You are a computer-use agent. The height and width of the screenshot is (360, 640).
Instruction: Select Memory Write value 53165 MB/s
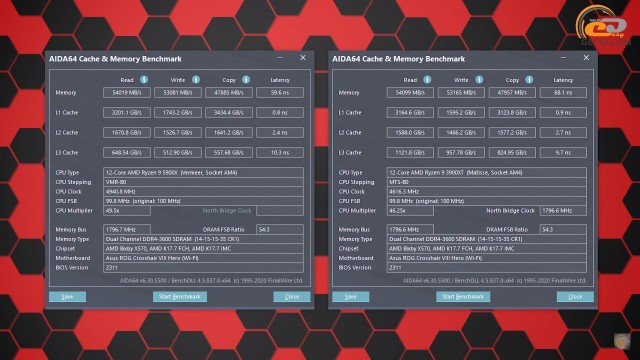coord(461,93)
